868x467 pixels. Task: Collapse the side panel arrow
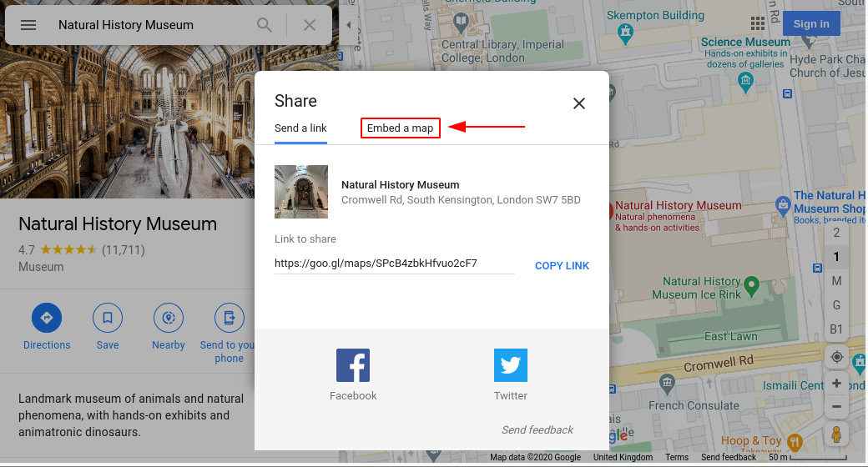coord(349,25)
